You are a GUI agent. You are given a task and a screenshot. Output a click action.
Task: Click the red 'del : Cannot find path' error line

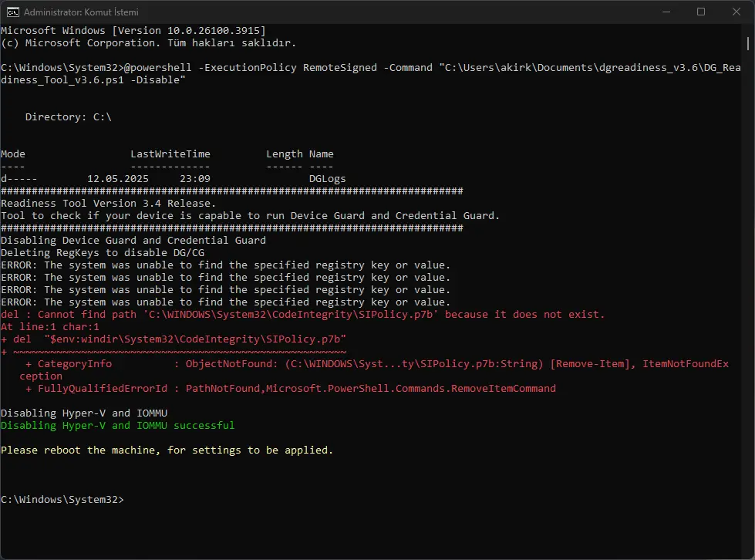coord(303,315)
